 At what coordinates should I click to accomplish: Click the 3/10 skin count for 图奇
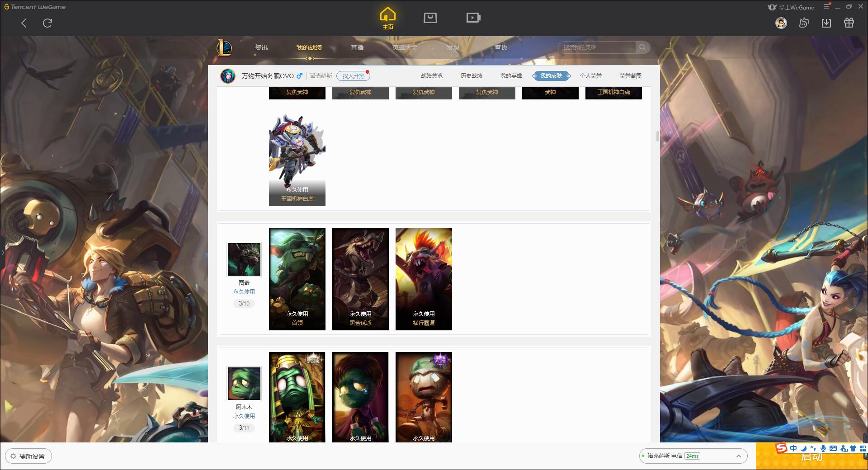tap(244, 304)
